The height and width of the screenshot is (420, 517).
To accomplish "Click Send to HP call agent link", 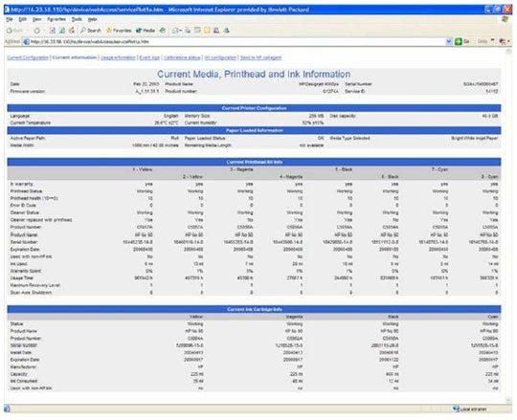I will tap(260, 57).
